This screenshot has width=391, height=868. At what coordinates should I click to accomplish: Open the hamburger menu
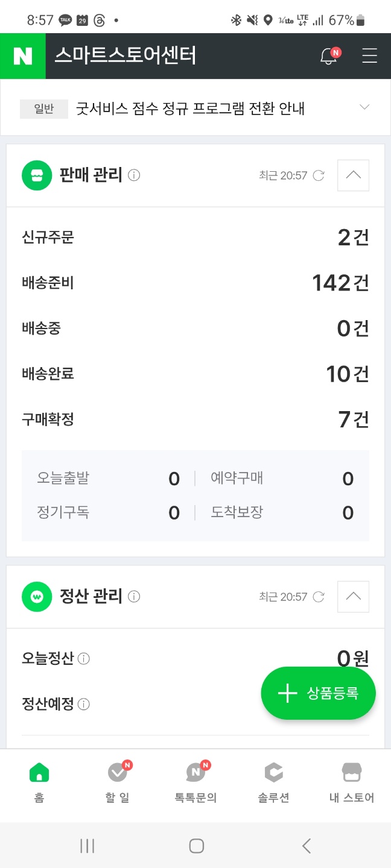[x=369, y=56]
